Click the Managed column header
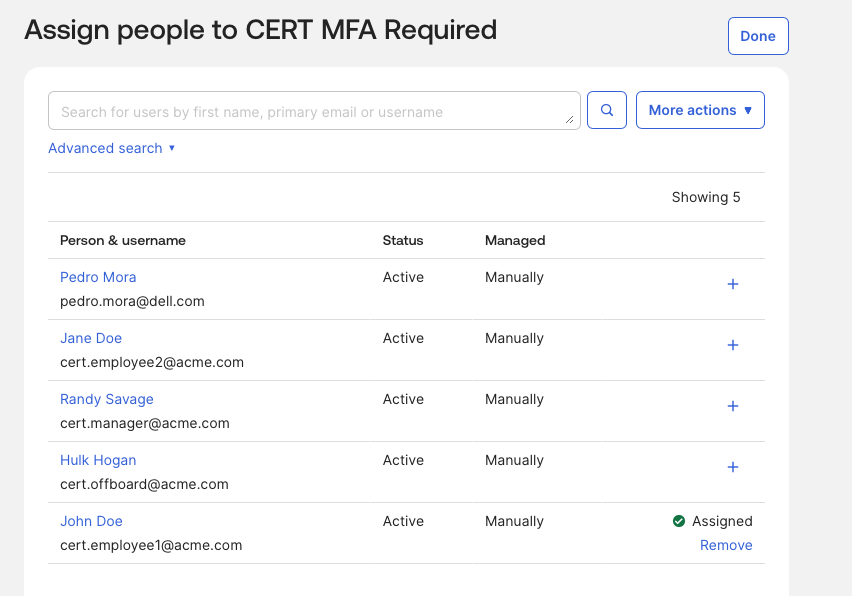 tap(515, 240)
